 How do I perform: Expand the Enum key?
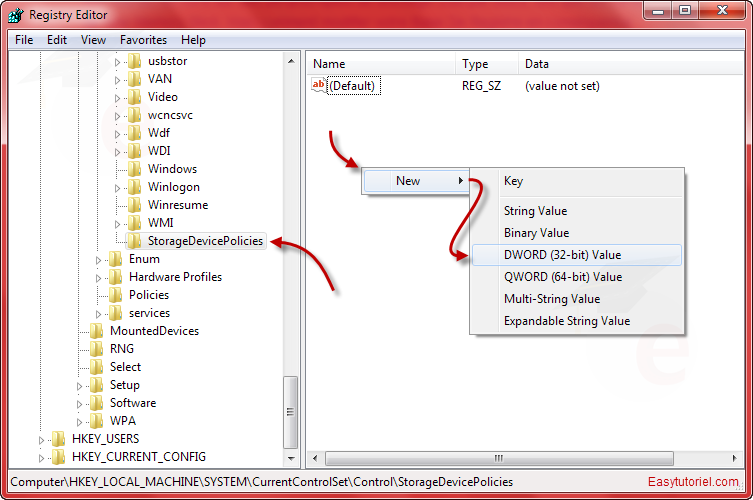click(x=98, y=260)
